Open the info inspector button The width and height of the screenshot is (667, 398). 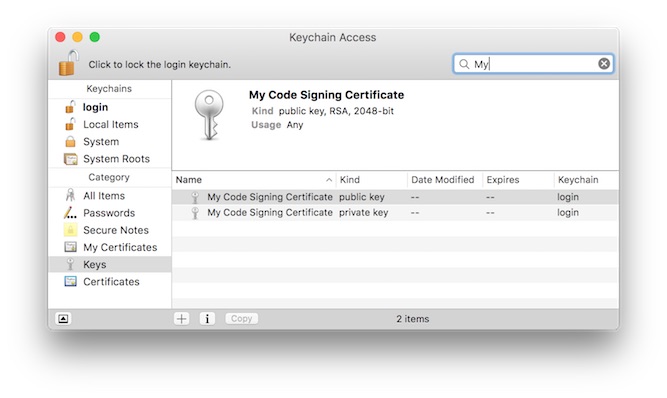207,318
